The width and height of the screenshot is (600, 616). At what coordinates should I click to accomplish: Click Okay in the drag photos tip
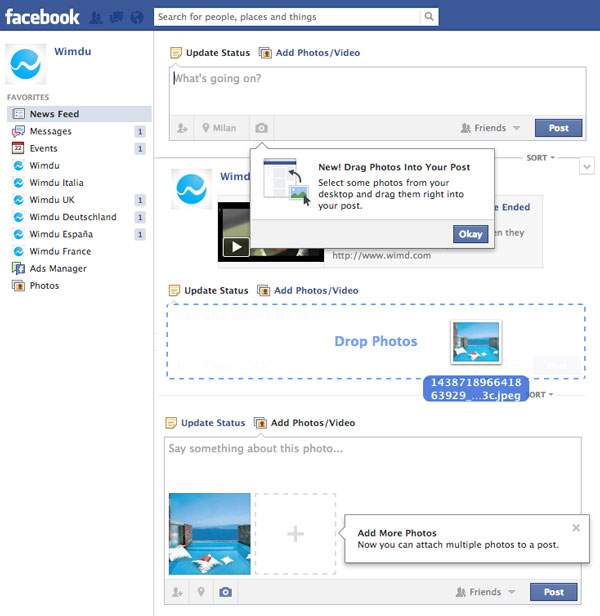coord(470,234)
